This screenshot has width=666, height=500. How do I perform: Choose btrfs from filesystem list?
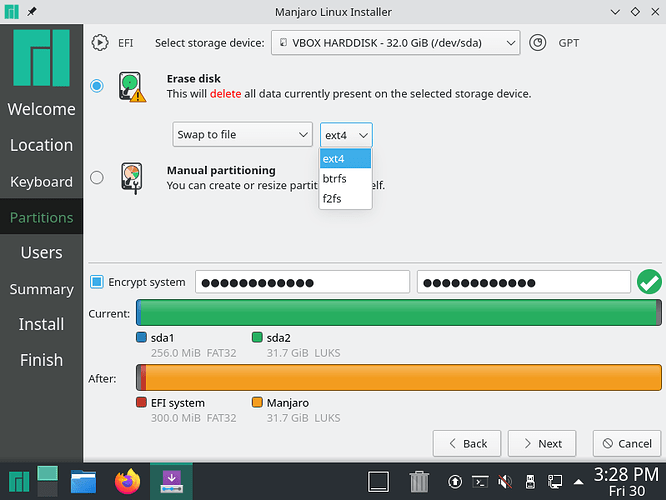coord(345,178)
